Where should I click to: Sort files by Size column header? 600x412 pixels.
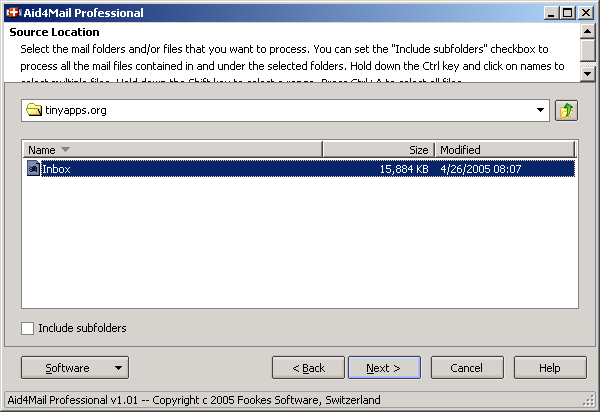pyautogui.click(x=378, y=150)
